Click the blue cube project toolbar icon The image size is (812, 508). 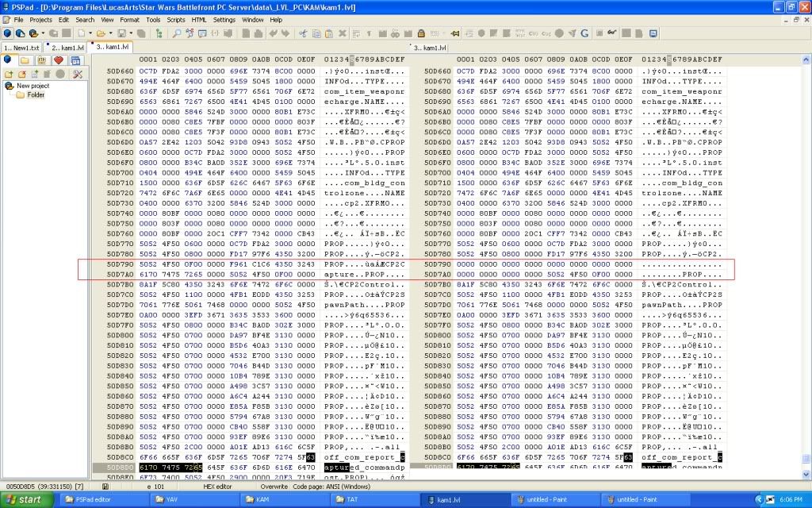click(7, 33)
